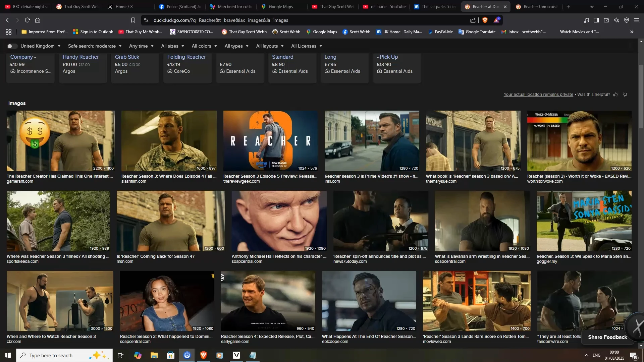Open a new browser tab
644x362 pixels.
pos(569,7)
